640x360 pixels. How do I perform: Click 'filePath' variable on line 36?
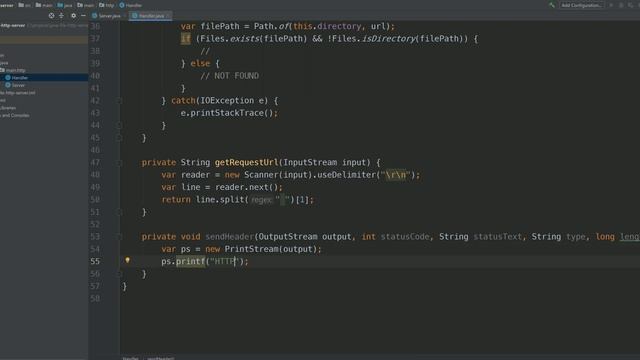point(220,26)
